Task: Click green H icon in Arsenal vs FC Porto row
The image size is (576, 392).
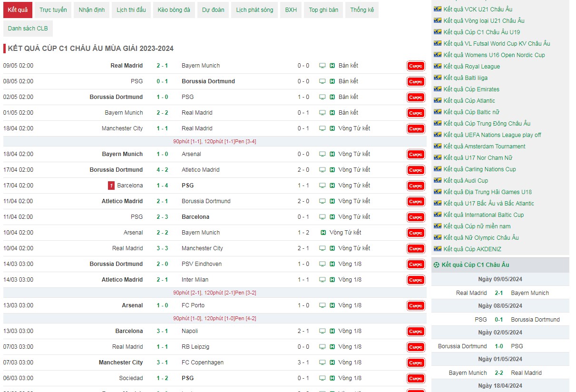Action: (x=332, y=305)
